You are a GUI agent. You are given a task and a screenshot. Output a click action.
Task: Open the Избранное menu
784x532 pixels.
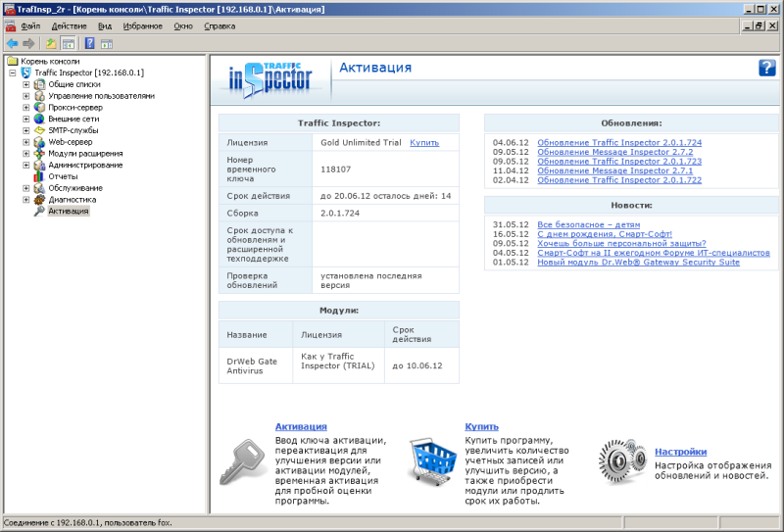click(x=142, y=26)
